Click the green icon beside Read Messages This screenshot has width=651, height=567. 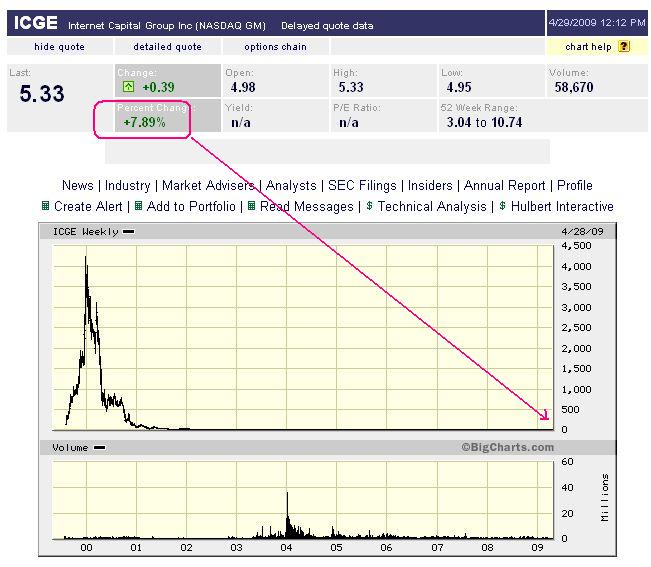pyautogui.click(x=251, y=205)
